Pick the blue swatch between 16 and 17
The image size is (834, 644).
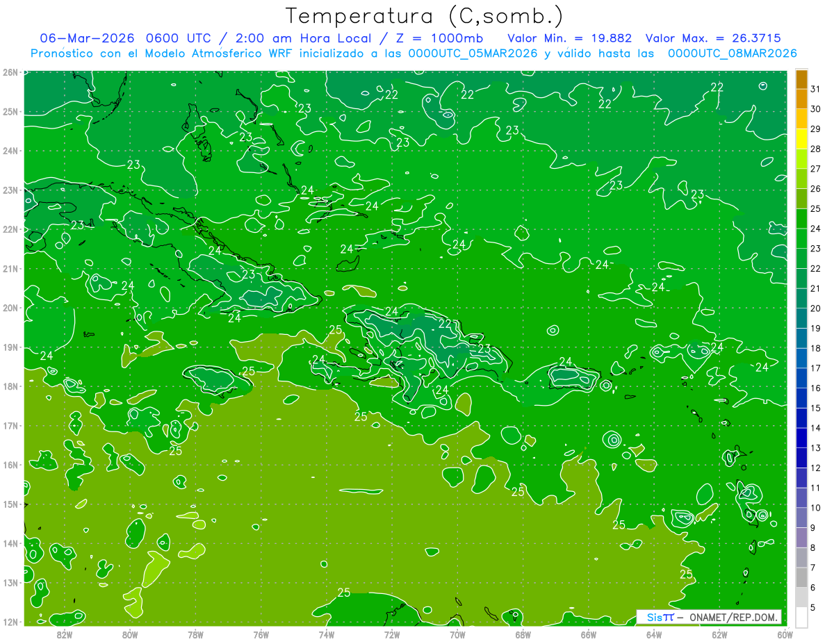(801, 378)
